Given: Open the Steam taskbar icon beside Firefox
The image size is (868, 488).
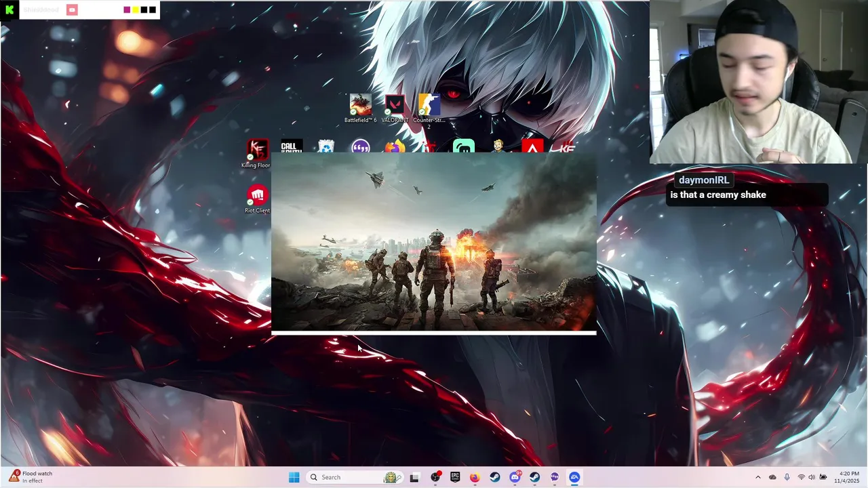Looking at the screenshot, I should (494, 477).
